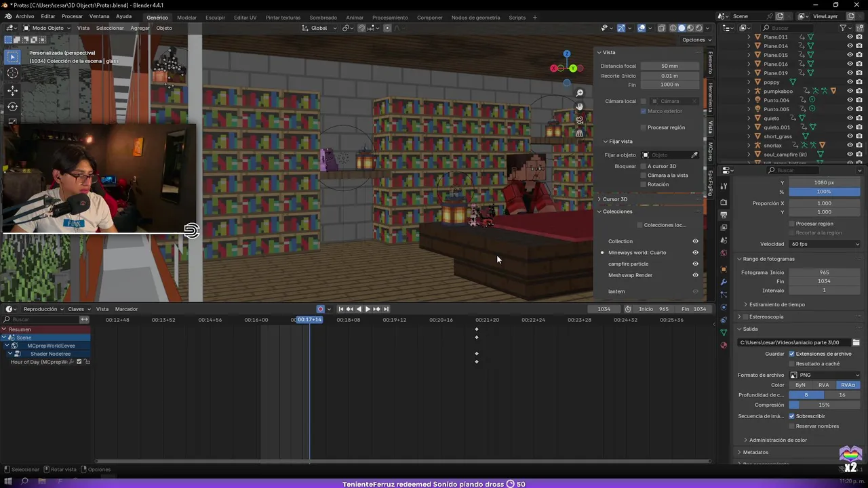Toggle visibility of campfire particle collection

[x=695, y=264]
